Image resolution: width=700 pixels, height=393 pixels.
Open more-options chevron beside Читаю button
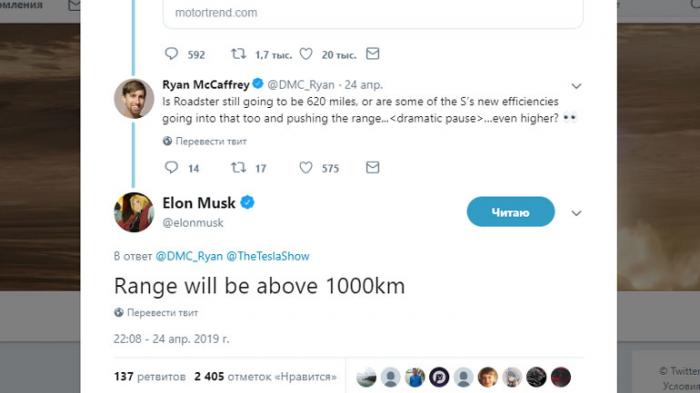coord(576,213)
